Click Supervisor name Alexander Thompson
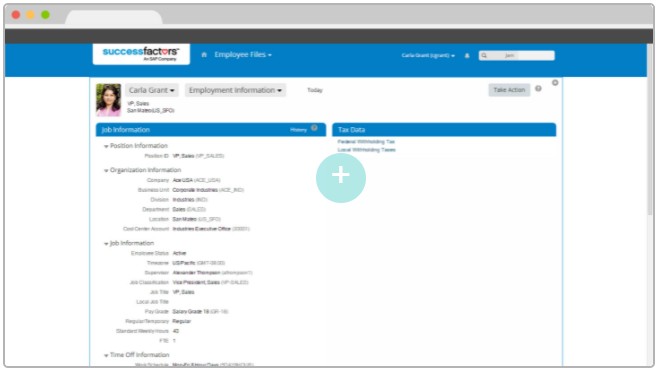Image resolution: width=658 pixels, height=370 pixels. tap(196, 273)
